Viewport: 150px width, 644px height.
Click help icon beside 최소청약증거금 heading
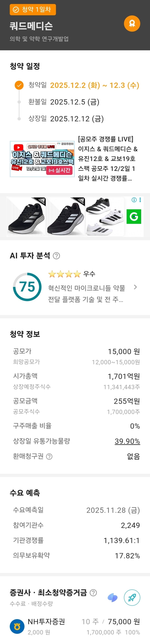[x=93, y=593]
